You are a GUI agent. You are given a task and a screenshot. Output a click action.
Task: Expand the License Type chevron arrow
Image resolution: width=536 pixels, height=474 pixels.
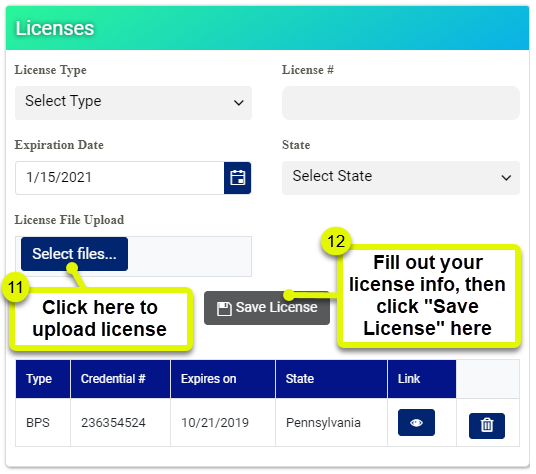click(x=239, y=103)
